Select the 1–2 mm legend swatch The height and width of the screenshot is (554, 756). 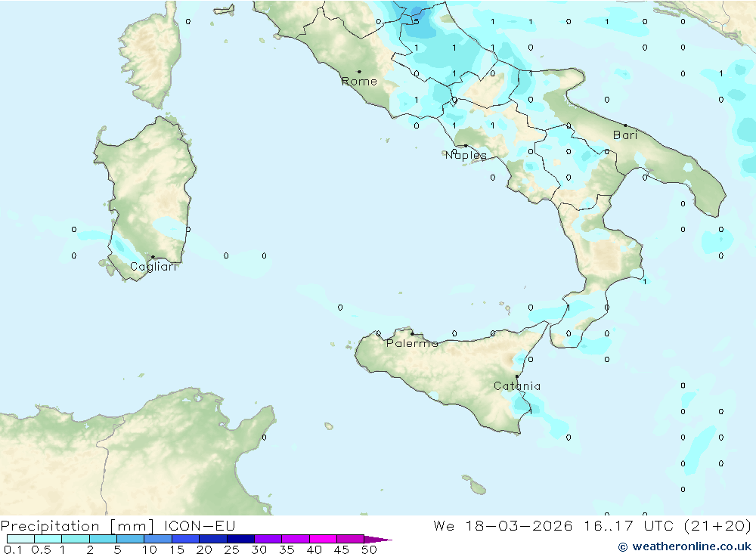coord(75,539)
